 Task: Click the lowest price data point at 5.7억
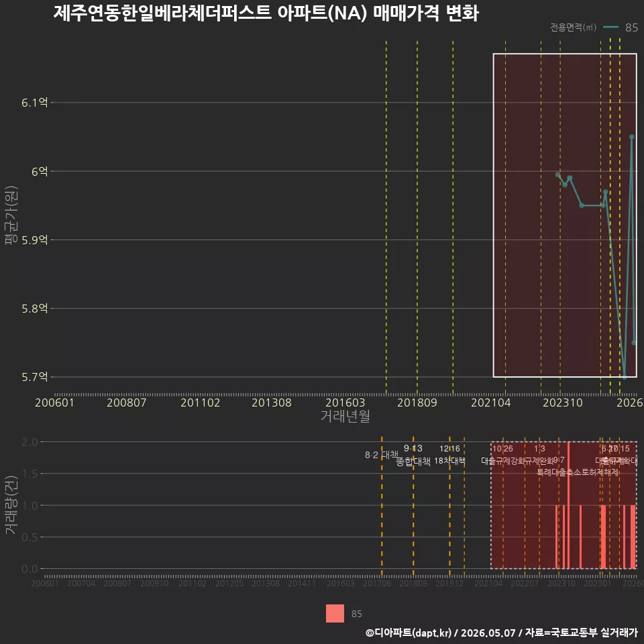pos(625,376)
